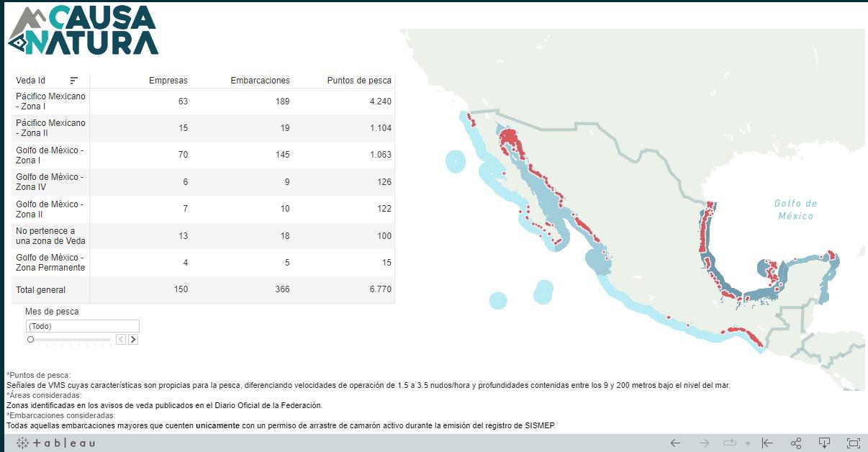Click the Mes de pesca (Todo) field
The height and width of the screenshot is (452, 868).
pyautogui.click(x=83, y=326)
